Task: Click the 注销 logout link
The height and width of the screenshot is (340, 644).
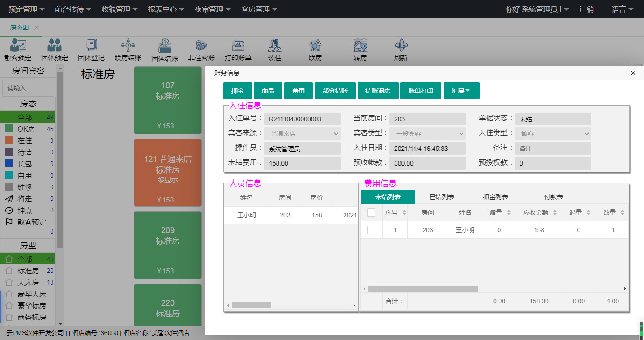Action: pyautogui.click(x=586, y=9)
